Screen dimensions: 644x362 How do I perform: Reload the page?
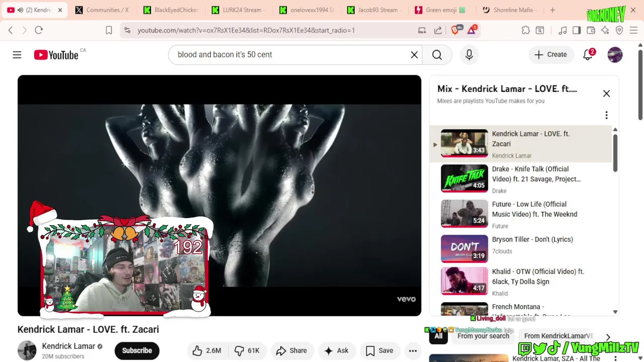click(39, 30)
